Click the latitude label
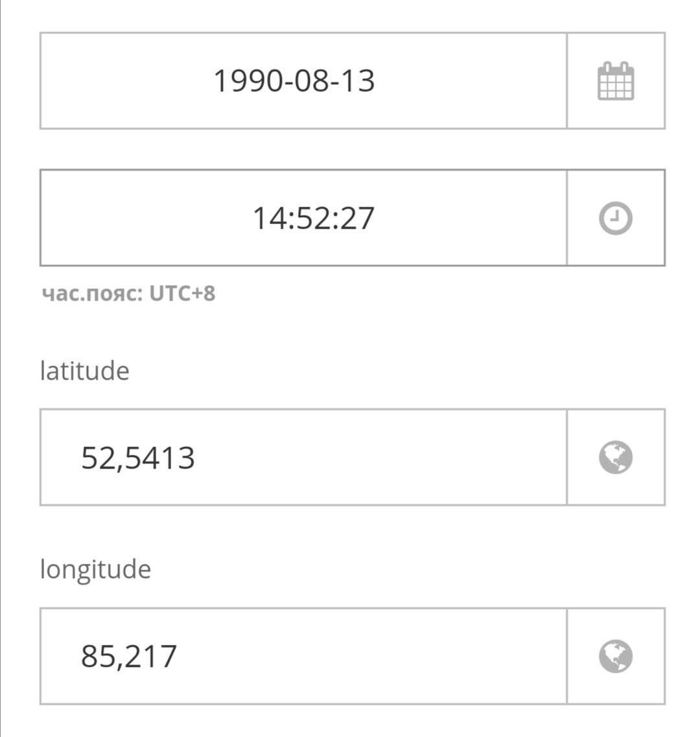This screenshot has height=737, width=700. tap(85, 371)
